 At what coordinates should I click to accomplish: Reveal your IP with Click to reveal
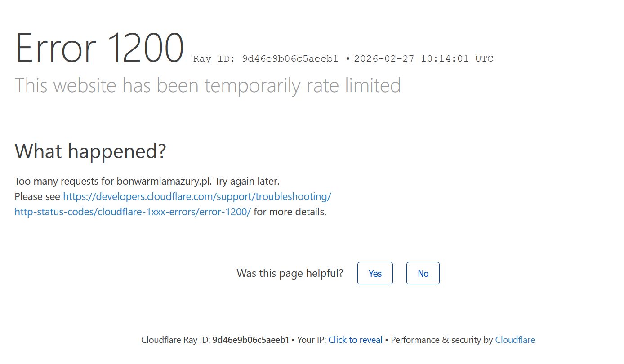[x=355, y=340]
